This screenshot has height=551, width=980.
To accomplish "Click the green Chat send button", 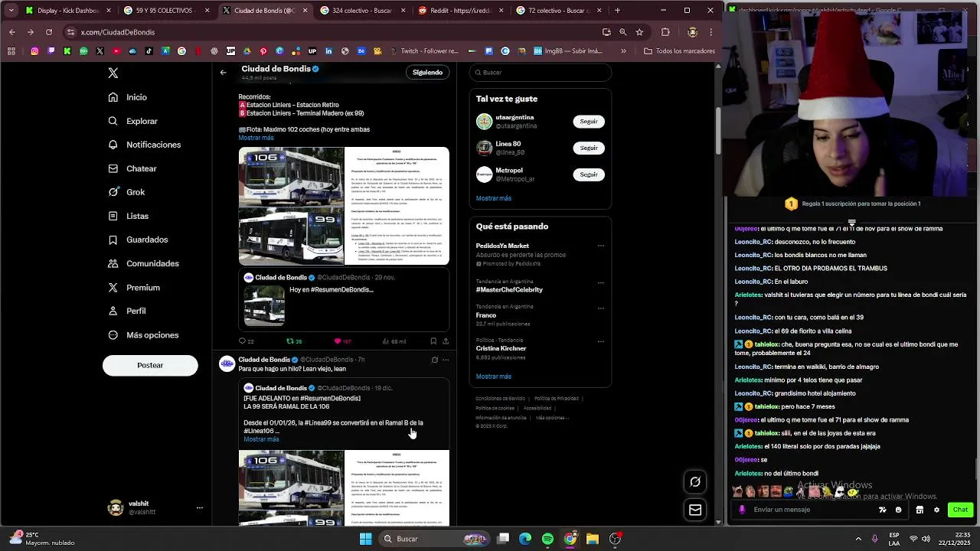I will tap(960, 510).
